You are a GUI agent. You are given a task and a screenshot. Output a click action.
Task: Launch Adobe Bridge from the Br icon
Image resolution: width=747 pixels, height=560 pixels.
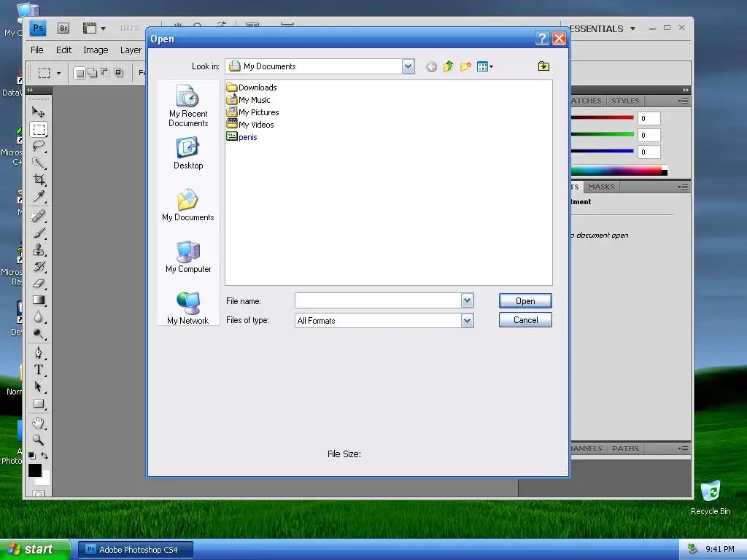coord(63,28)
